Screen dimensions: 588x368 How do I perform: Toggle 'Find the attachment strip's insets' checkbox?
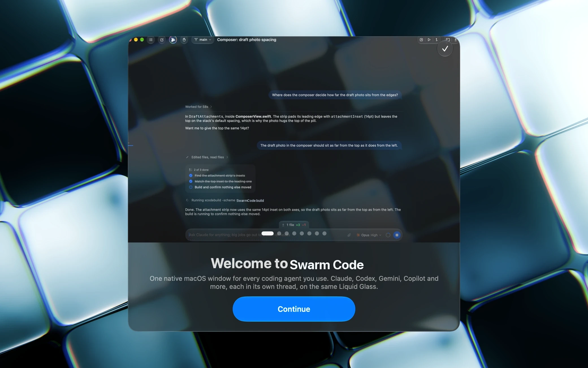[x=191, y=176]
